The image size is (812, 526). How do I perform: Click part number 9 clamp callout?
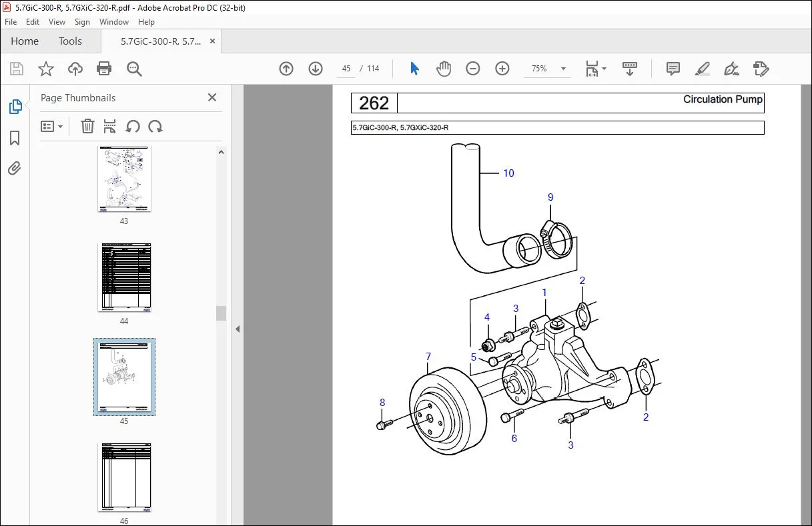[550, 197]
